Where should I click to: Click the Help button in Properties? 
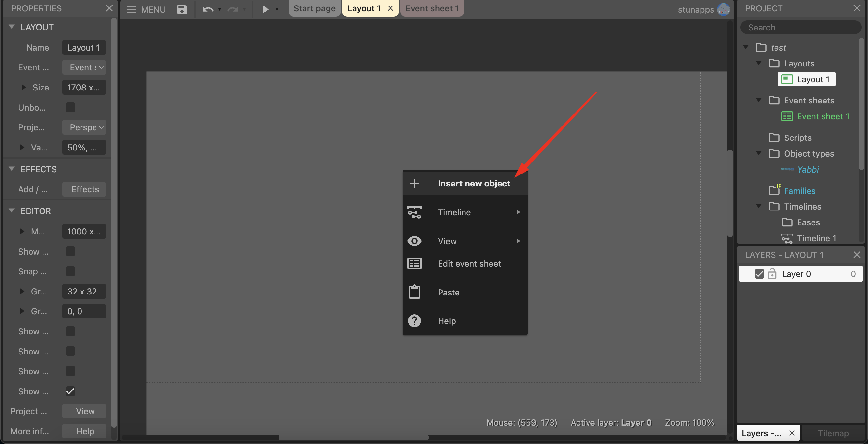pos(85,431)
